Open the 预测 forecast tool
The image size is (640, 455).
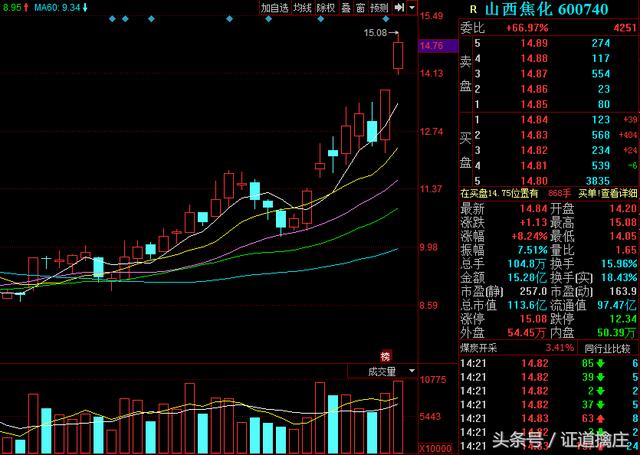pos(379,8)
